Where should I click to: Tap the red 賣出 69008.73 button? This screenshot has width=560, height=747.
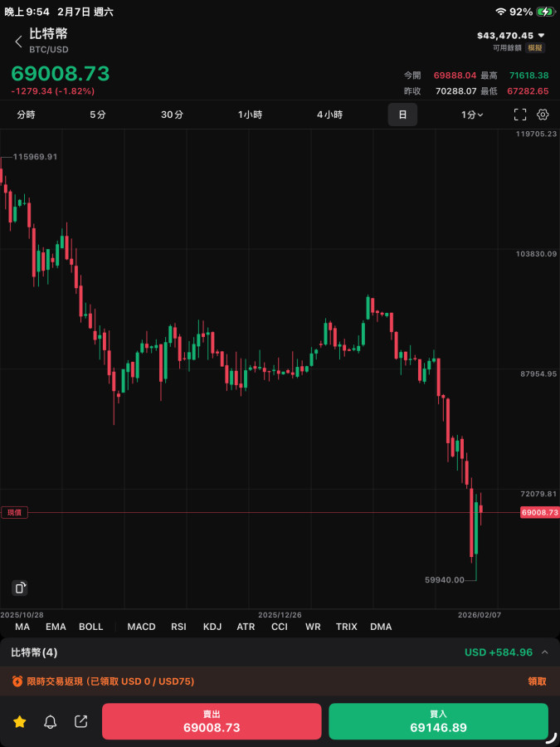[x=212, y=721]
